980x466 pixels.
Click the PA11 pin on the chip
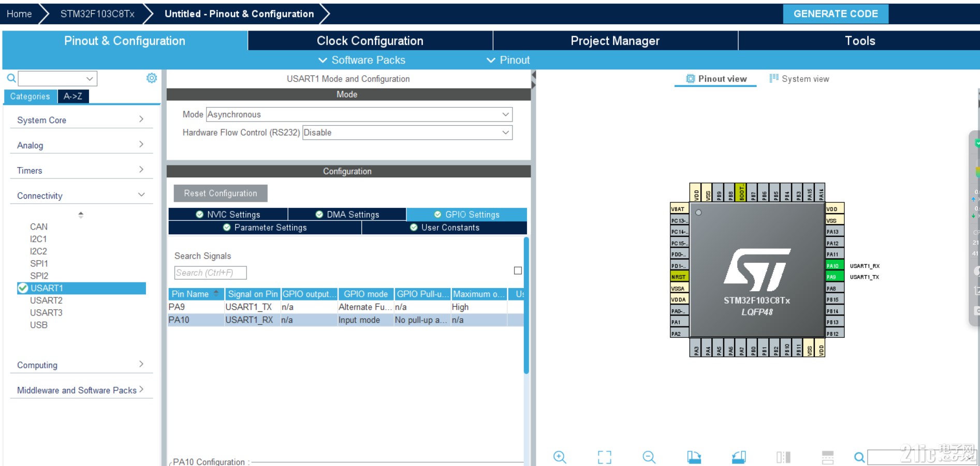[835, 254]
